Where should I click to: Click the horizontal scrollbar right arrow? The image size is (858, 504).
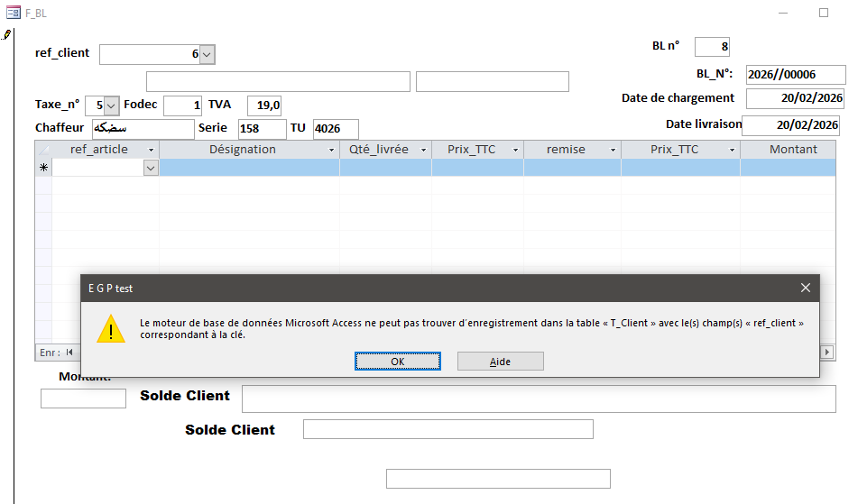coord(826,352)
